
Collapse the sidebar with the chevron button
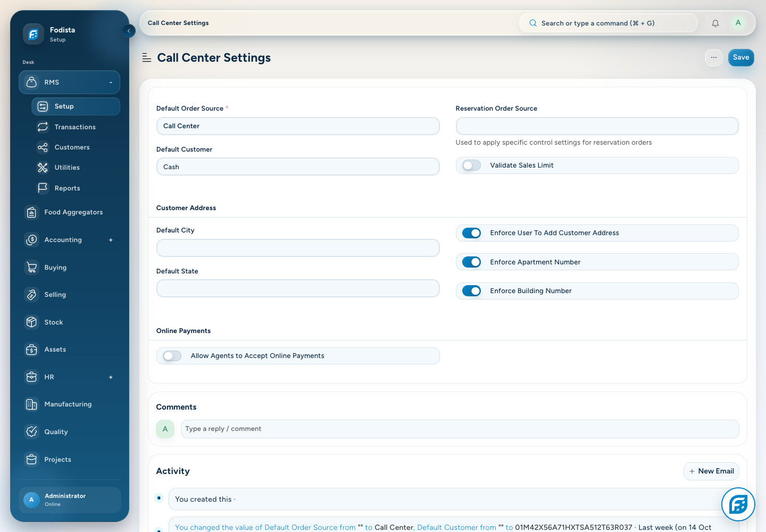point(129,31)
